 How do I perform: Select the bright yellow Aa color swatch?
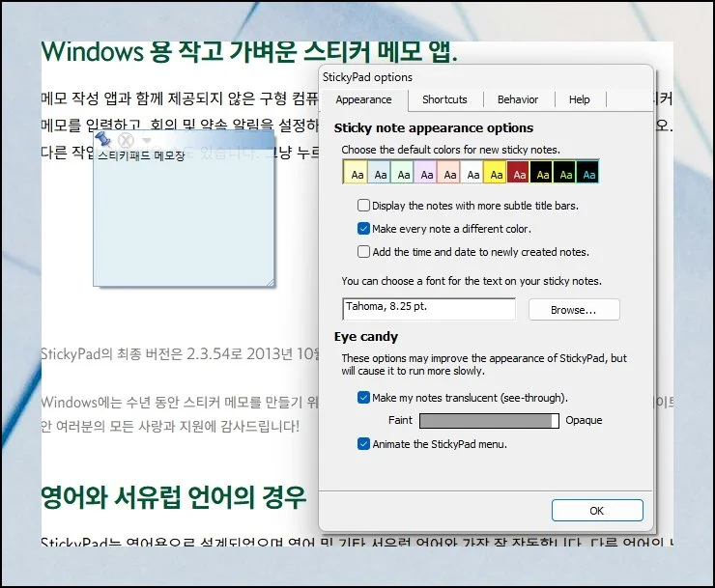(x=495, y=173)
